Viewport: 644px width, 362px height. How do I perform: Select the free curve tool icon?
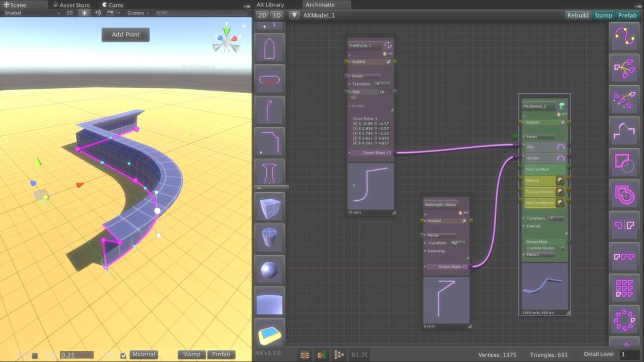pyautogui.click(x=625, y=35)
